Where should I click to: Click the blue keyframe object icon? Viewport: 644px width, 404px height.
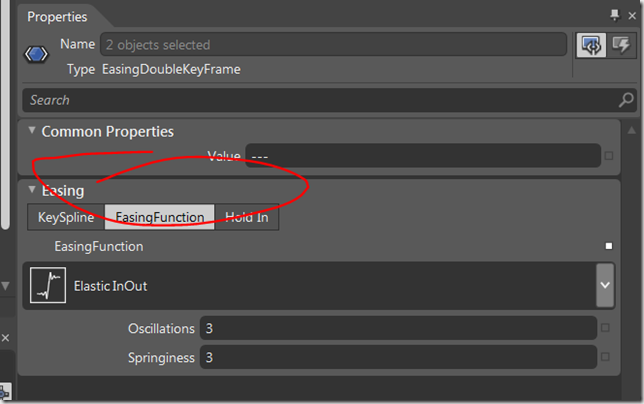click(36, 54)
